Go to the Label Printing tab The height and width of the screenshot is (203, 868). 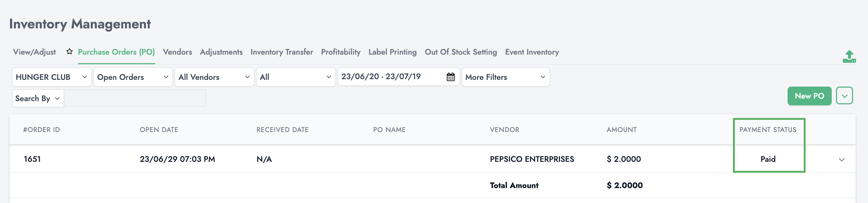(x=392, y=52)
